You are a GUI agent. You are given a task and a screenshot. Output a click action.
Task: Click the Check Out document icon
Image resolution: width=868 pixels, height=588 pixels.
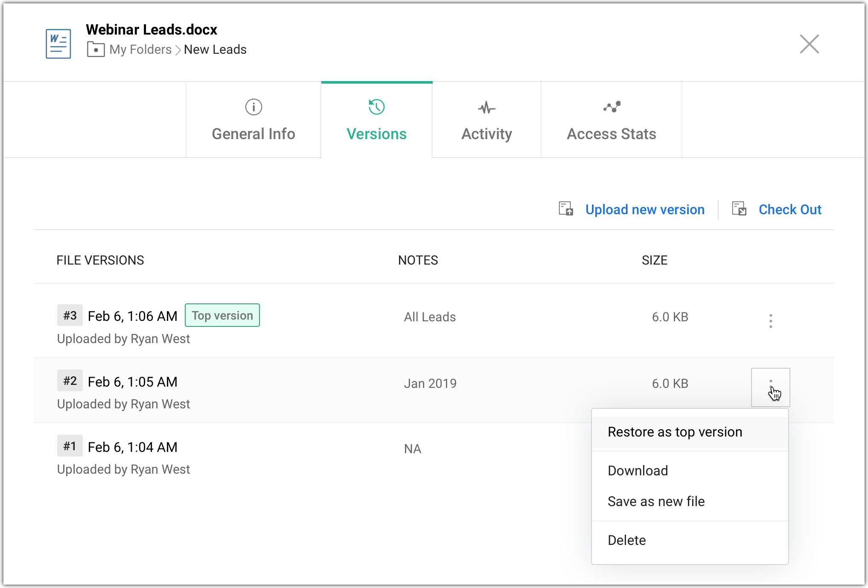pos(739,209)
